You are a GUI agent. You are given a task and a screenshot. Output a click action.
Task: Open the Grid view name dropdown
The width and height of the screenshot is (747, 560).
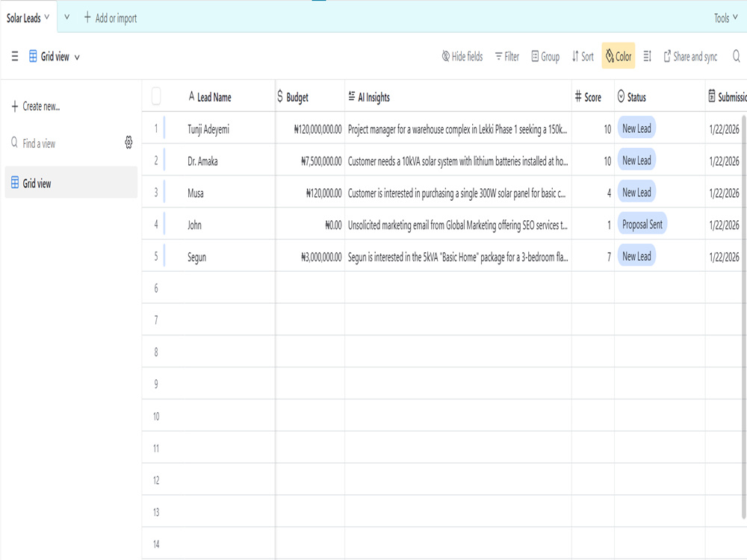click(77, 57)
